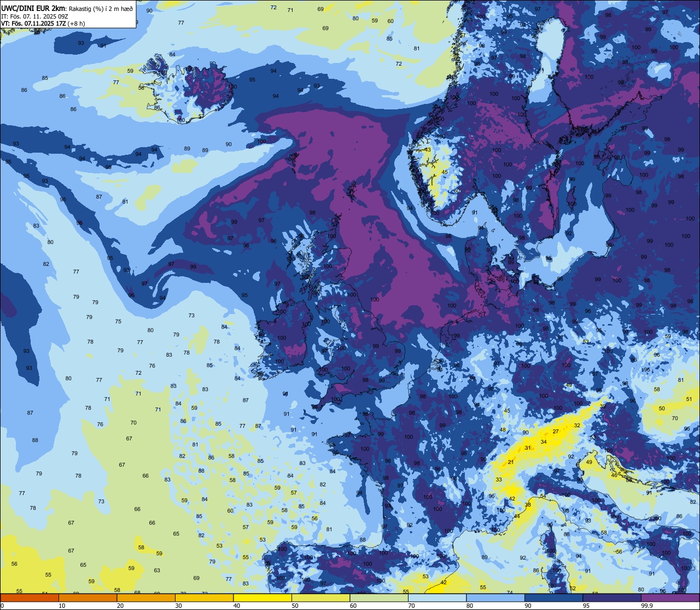The height and width of the screenshot is (610, 700).
Task: Click the humidity value '38' on the map
Action: coord(528,504)
